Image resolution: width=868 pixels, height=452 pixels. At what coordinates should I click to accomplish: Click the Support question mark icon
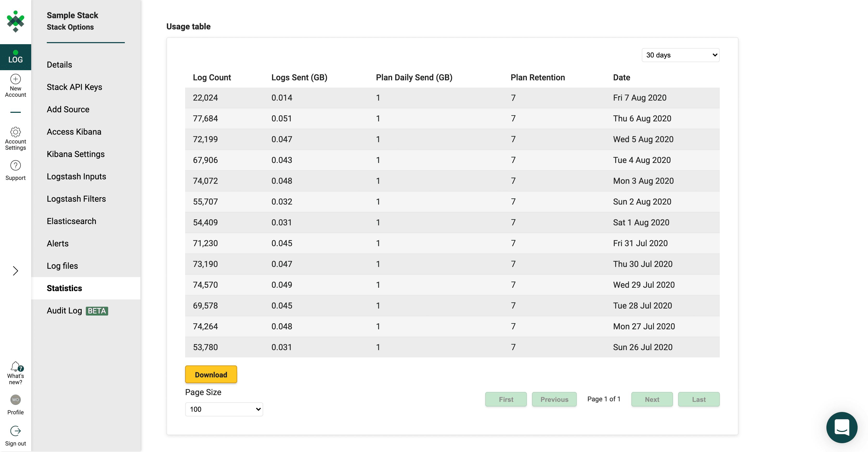16,165
